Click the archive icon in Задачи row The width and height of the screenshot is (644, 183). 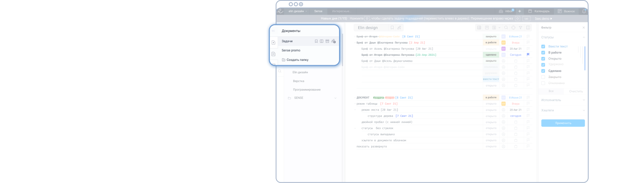coord(327,41)
